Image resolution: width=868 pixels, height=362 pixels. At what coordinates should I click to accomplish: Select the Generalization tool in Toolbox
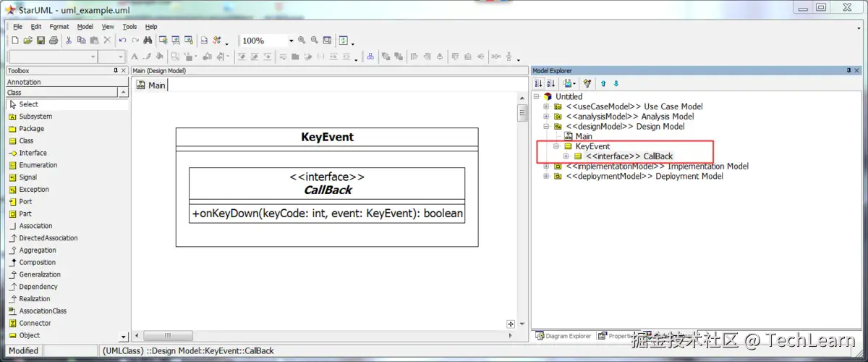pos(68,274)
